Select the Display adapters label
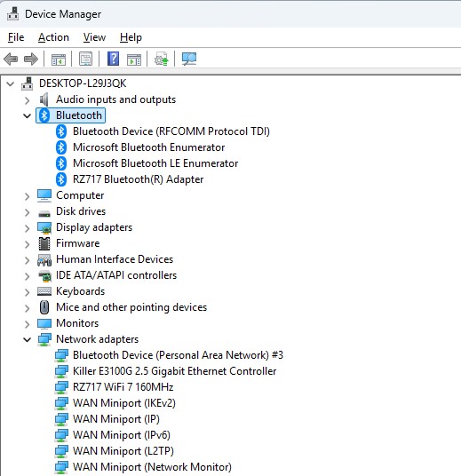 pos(94,227)
